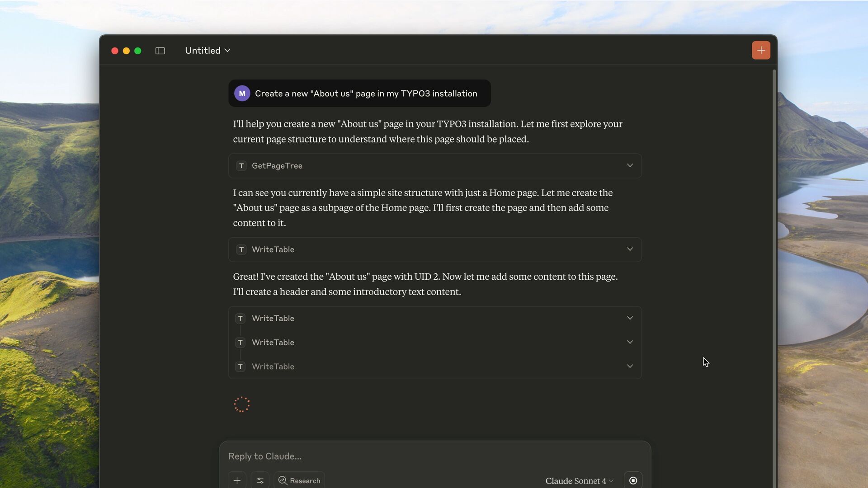Toggle the sidebar panel icon
The width and height of the screenshot is (868, 488).
pyautogui.click(x=160, y=51)
